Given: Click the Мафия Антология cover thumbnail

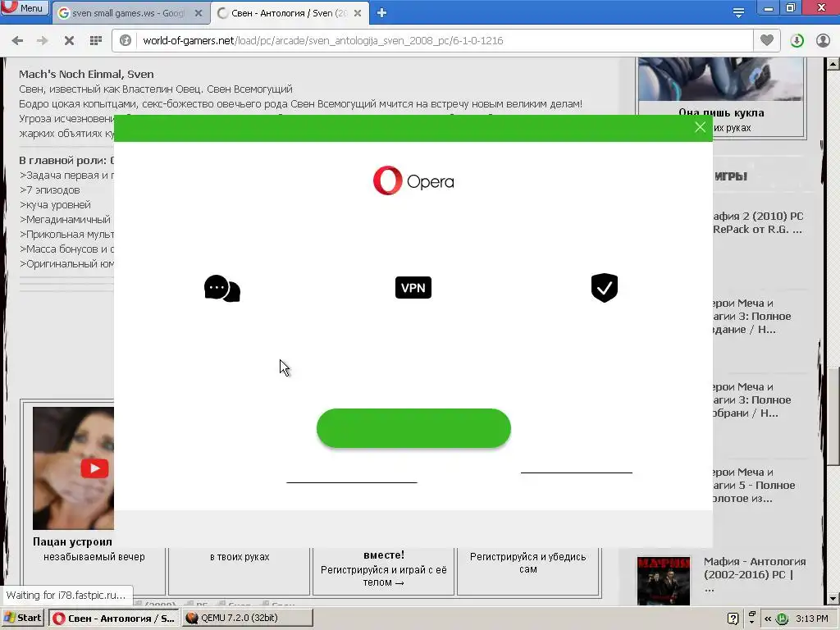Looking at the screenshot, I should coord(663,582).
